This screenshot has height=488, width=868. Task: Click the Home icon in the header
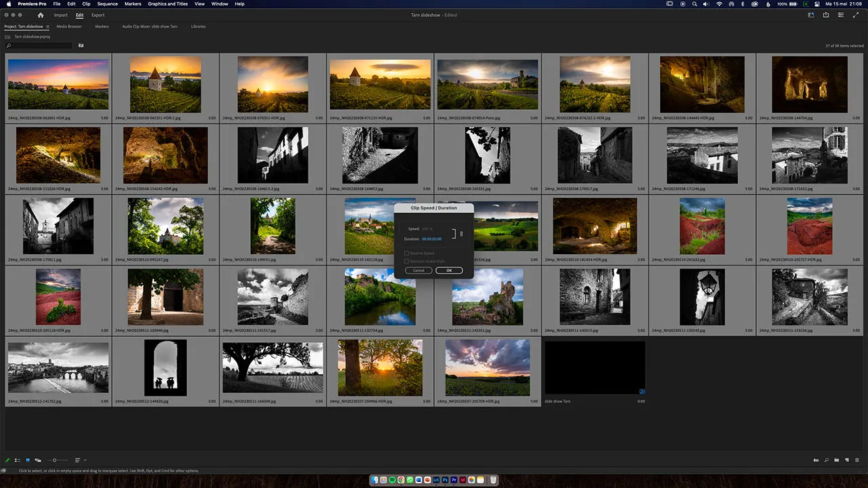click(x=41, y=15)
